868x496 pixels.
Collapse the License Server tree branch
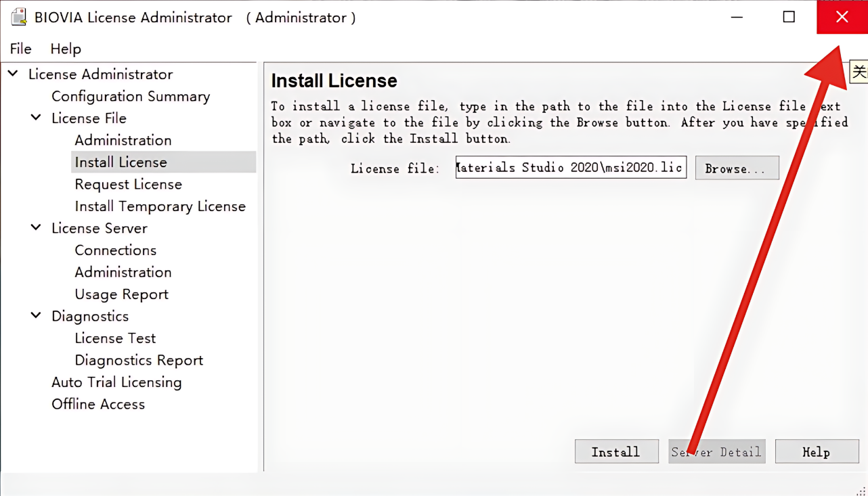[36, 227]
